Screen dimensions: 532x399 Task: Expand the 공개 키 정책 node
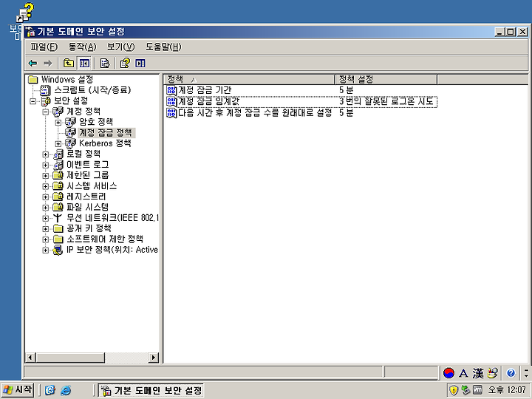pos(46,228)
